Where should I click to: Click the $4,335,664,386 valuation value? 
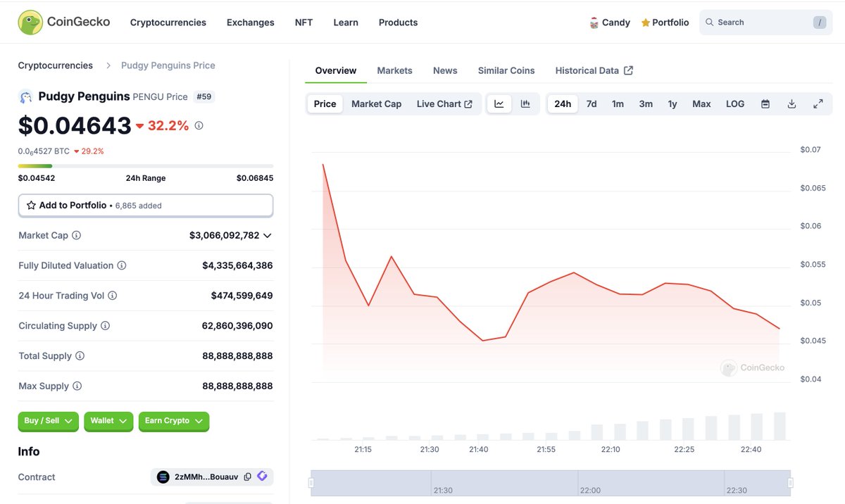coord(237,266)
